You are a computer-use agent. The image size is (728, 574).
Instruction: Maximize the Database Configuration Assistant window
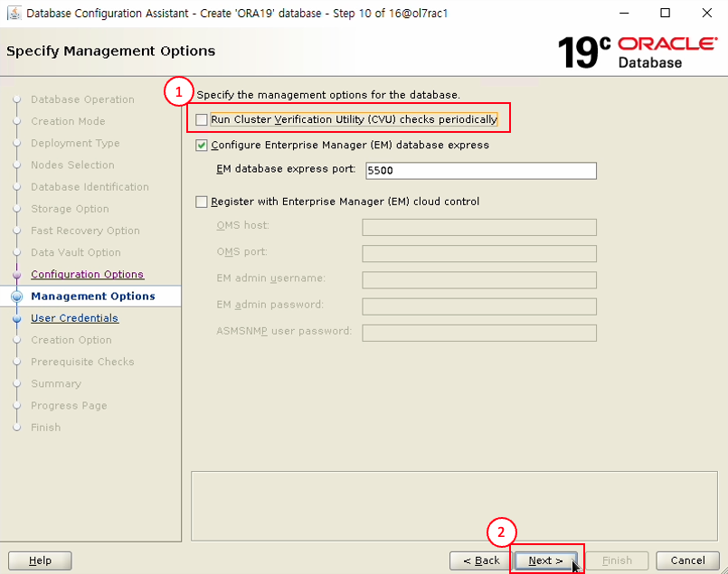click(x=665, y=13)
